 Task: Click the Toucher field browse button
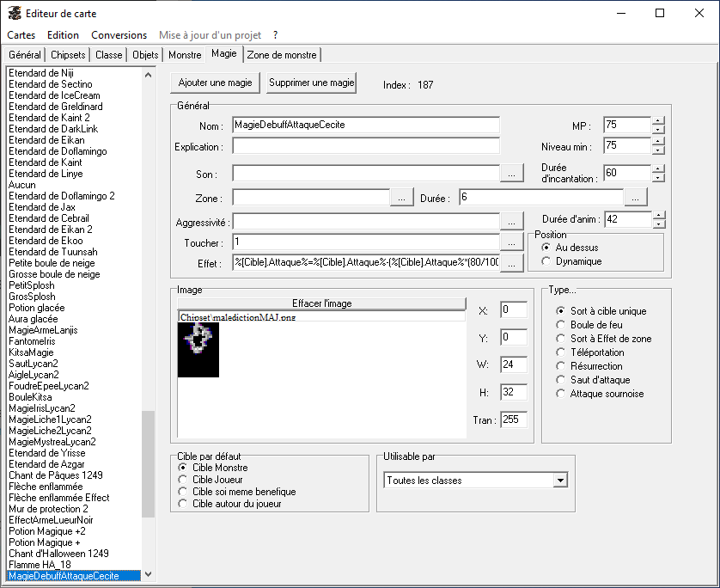pyautogui.click(x=511, y=242)
